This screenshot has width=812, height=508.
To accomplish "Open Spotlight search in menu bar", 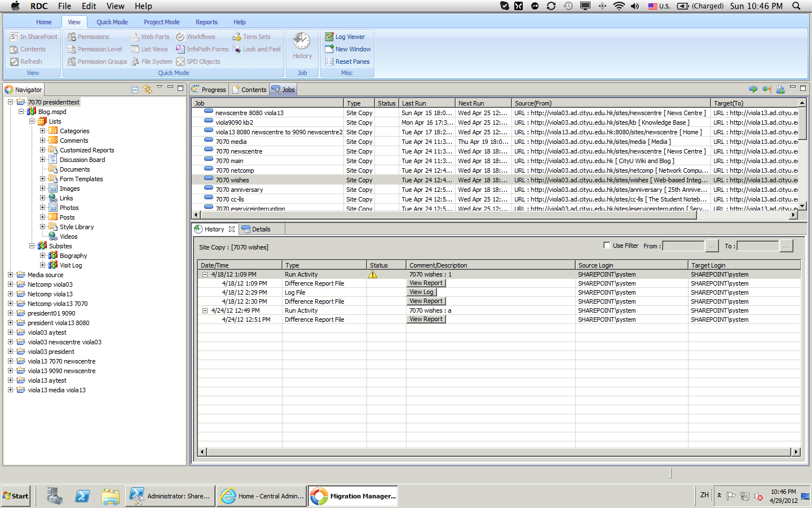I will (x=796, y=6).
